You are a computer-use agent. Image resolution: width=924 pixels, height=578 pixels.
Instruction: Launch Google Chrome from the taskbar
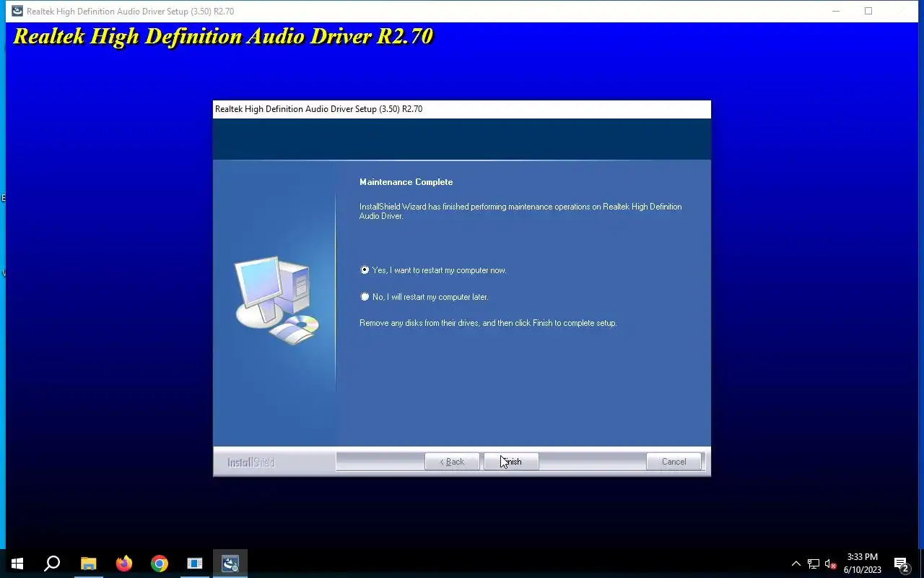160,564
